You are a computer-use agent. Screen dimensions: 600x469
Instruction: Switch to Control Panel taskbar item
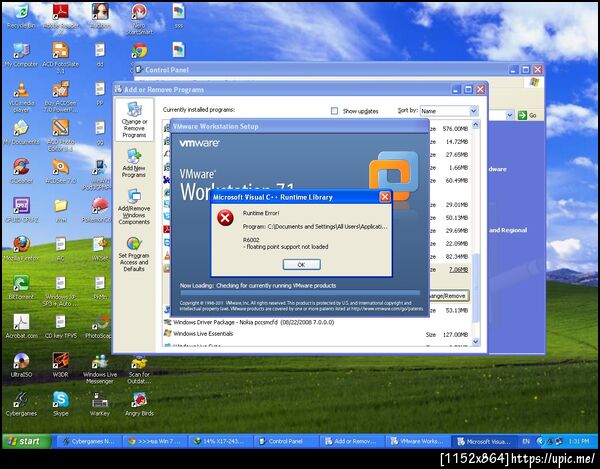tap(287, 441)
